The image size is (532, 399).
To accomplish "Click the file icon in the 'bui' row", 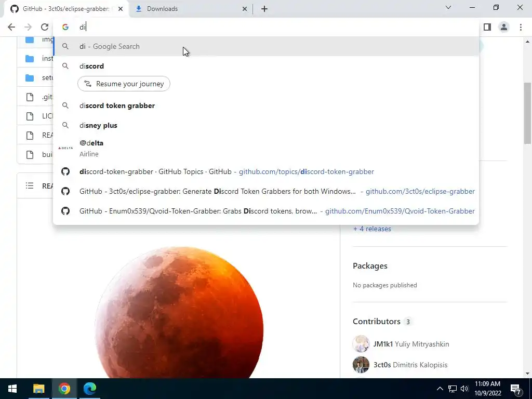I will (30, 155).
